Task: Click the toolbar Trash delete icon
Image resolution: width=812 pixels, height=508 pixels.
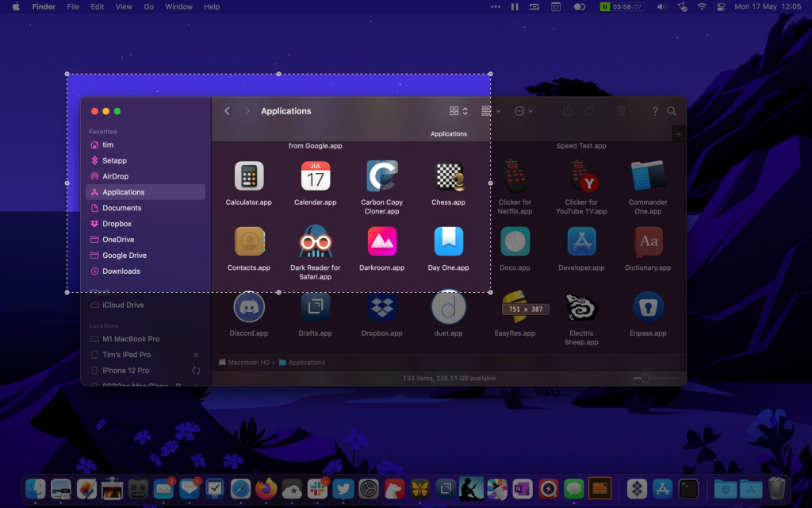Action: pyautogui.click(x=621, y=111)
